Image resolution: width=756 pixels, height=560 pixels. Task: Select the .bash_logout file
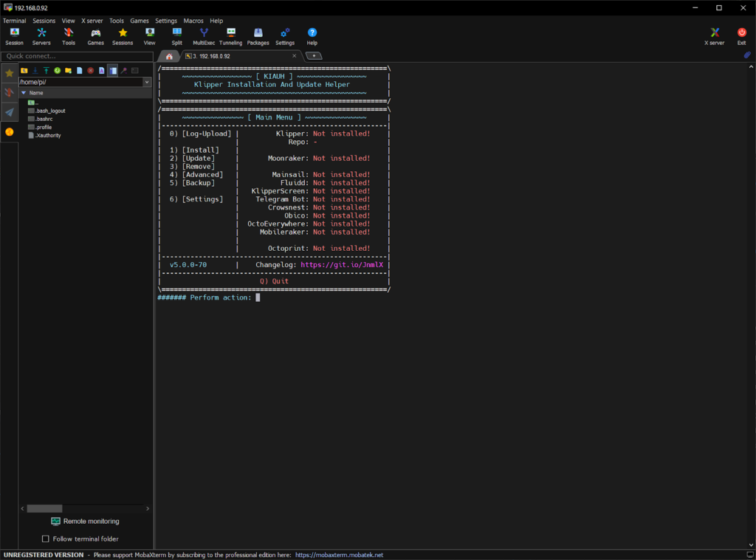[47, 111]
